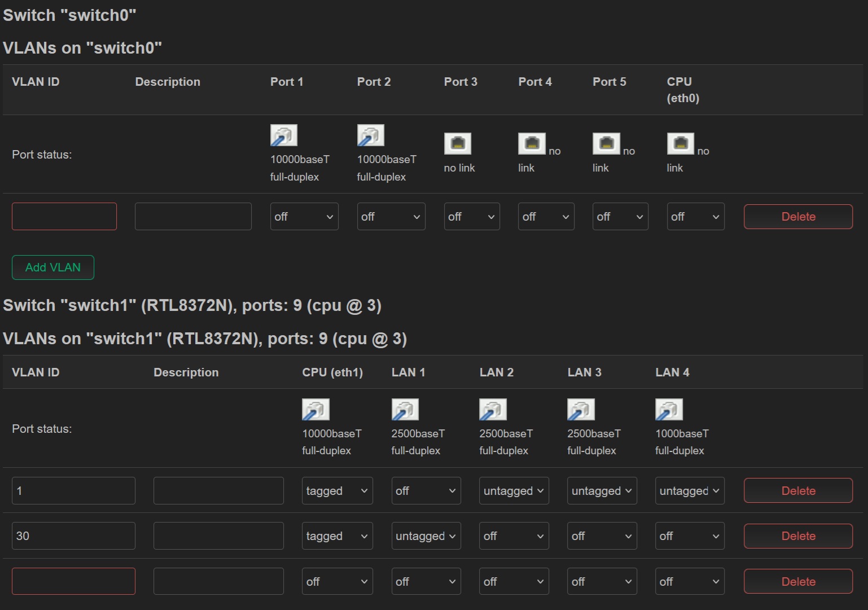Open VLAN 1 LAN 2 untagged dropdown
Screen dimensions: 868x610
click(514, 491)
